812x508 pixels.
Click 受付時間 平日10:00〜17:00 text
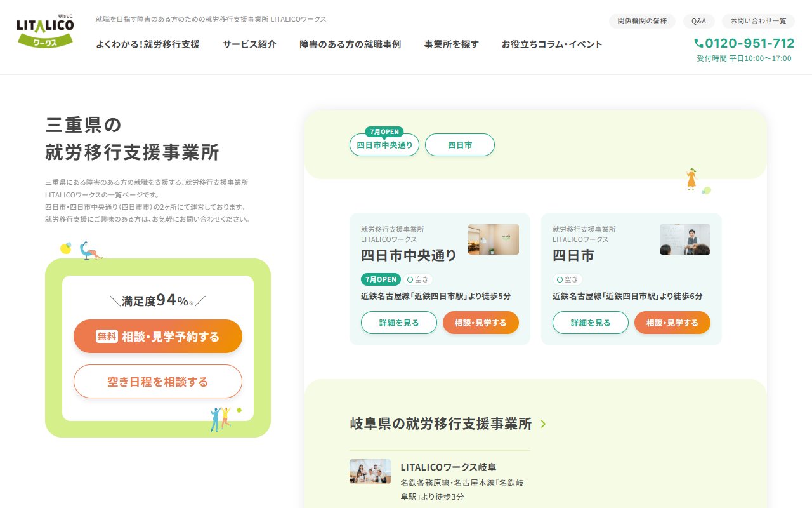[x=744, y=58]
